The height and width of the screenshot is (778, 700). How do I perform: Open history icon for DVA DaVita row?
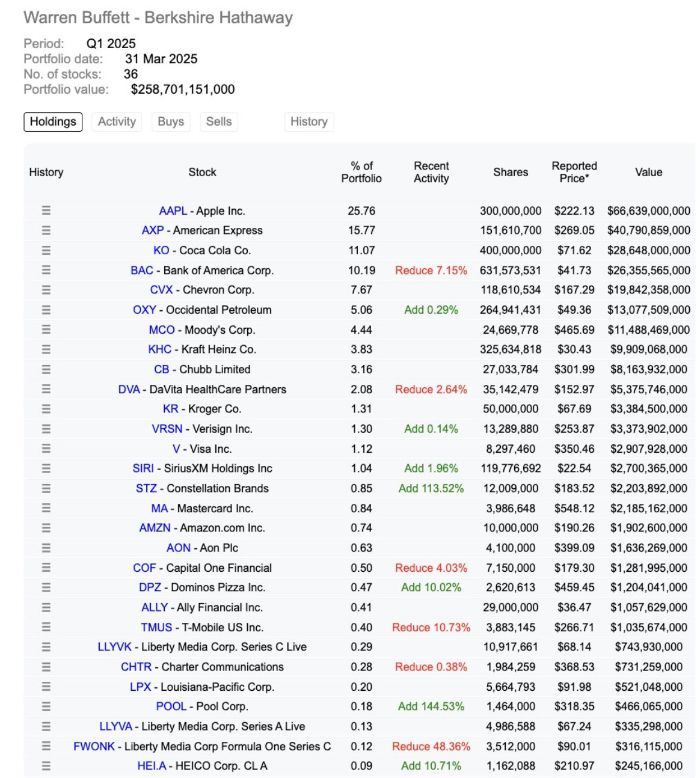pos(46,389)
